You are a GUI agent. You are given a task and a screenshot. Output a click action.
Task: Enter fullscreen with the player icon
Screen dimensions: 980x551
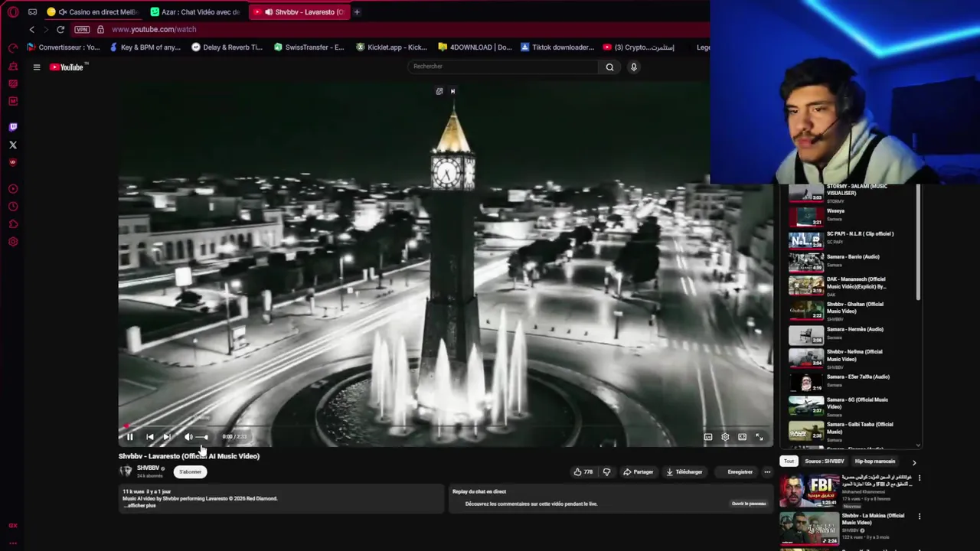(759, 437)
